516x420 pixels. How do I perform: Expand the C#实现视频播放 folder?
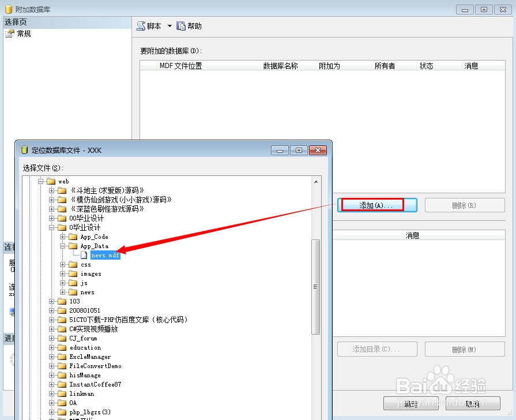coord(51,329)
